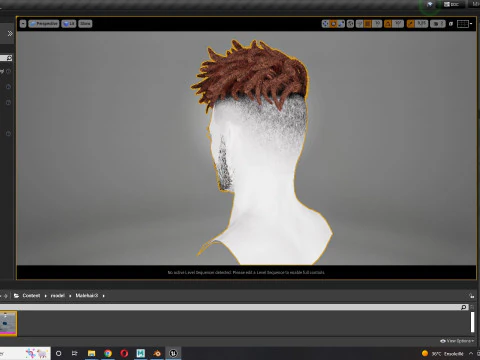Viewport: 480px width, 360px height.
Task: Click the surface snapping icon
Action: pos(359,24)
